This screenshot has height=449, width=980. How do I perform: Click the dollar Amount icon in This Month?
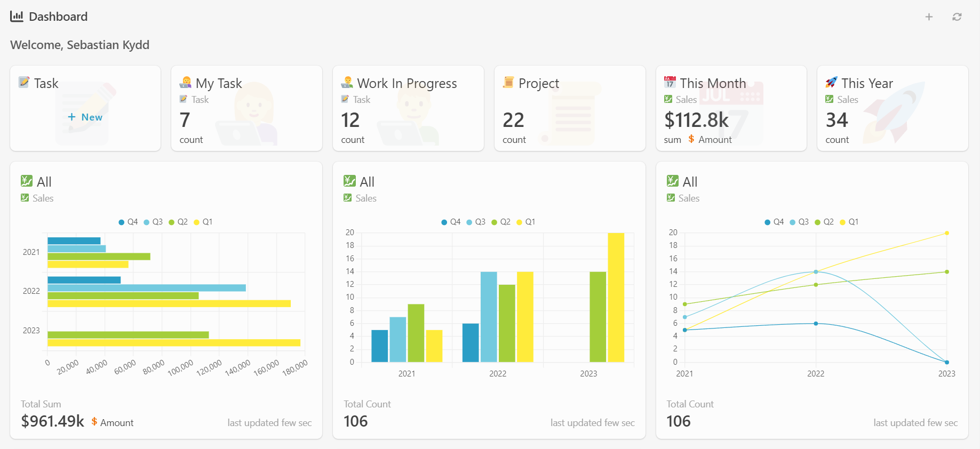coord(691,139)
